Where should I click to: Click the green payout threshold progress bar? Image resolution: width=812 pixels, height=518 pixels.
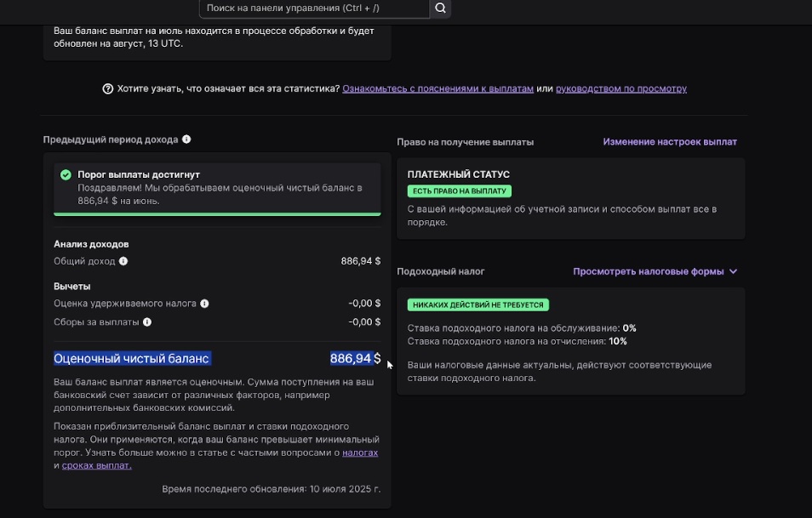click(x=217, y=213)
